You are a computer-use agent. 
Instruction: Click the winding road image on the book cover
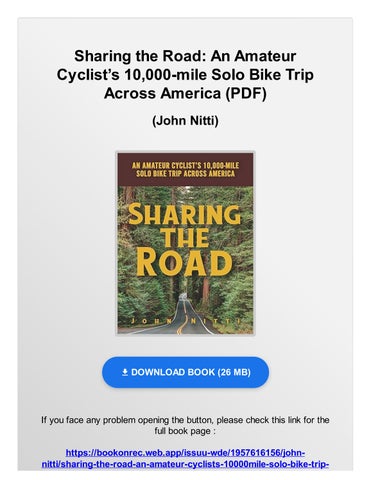coord(180,315)
